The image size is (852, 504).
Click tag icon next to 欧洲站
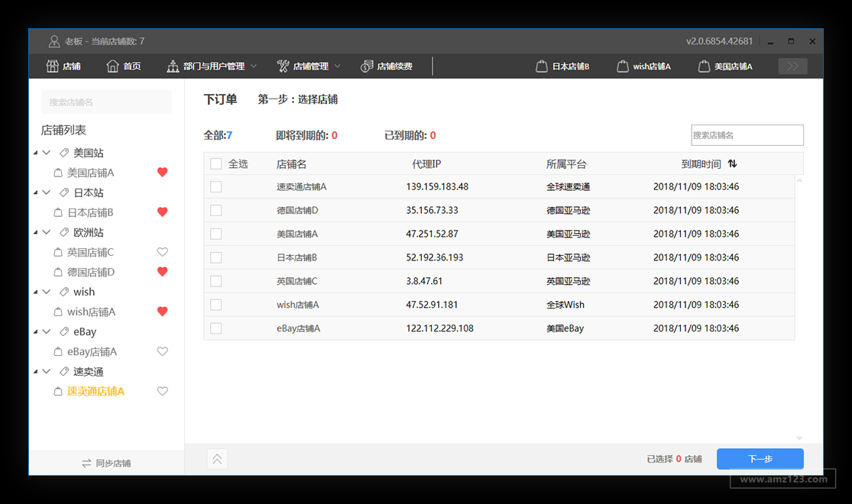(64, 232)
